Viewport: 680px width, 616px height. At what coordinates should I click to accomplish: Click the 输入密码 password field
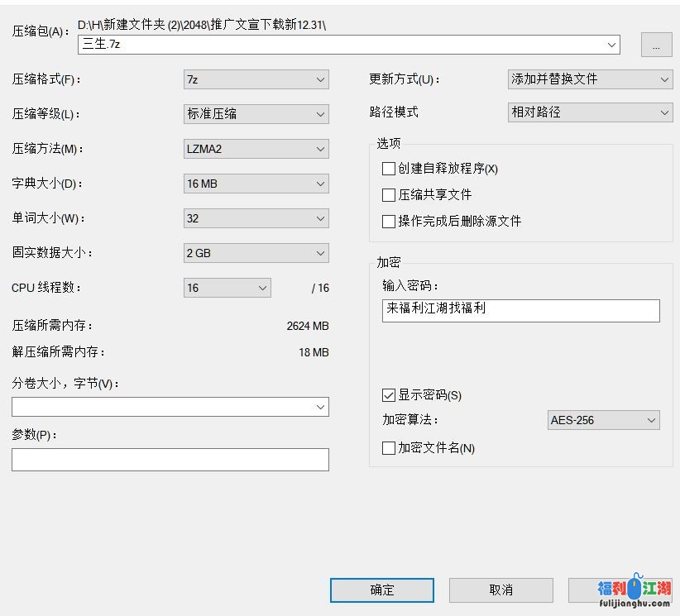520,310
